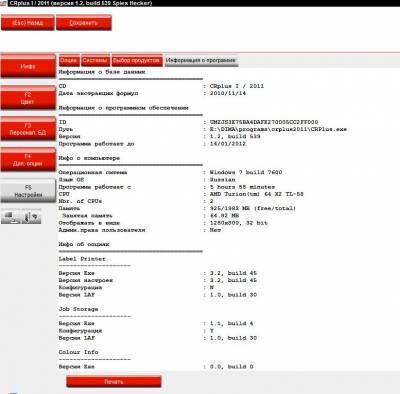
Task: Click the admin rights value Нет
Action: 215,230
